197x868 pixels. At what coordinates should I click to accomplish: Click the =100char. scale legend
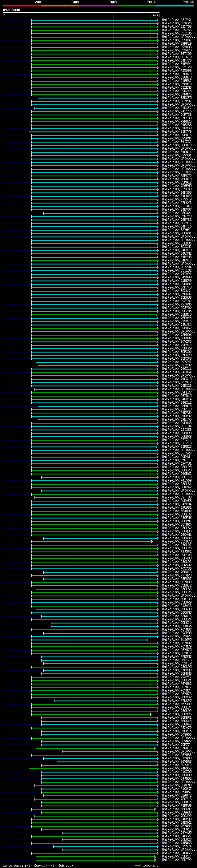[147, 866]
